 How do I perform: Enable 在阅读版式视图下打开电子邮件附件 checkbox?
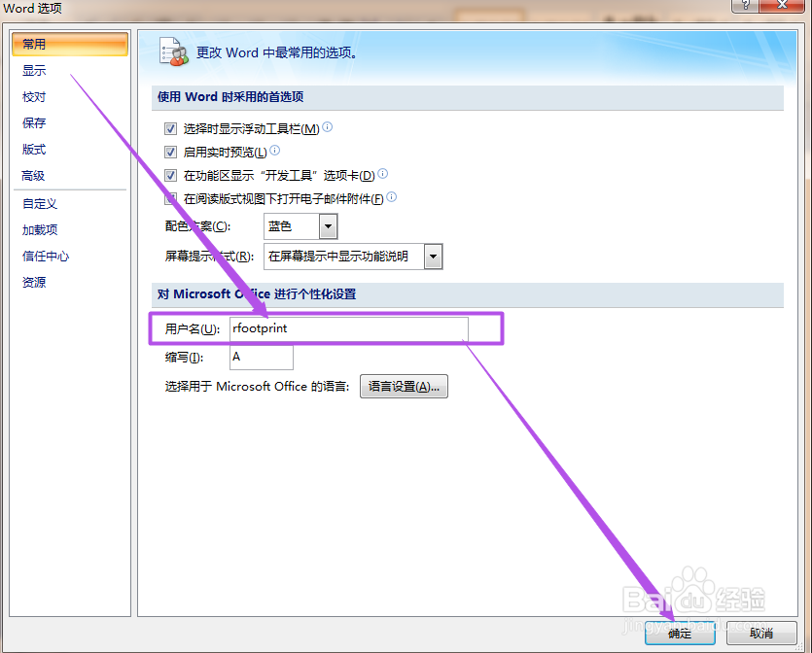coord(170,197)
